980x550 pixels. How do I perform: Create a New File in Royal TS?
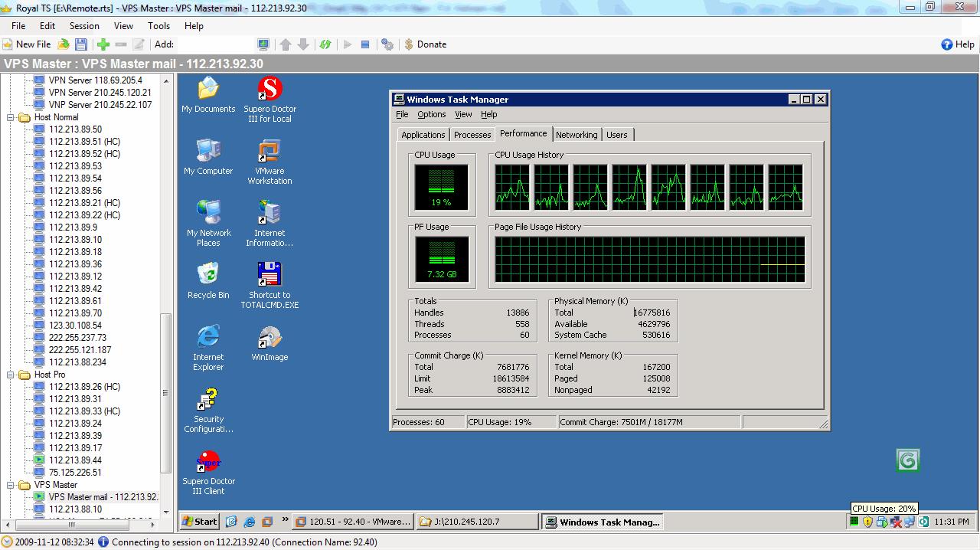[28, 44]
